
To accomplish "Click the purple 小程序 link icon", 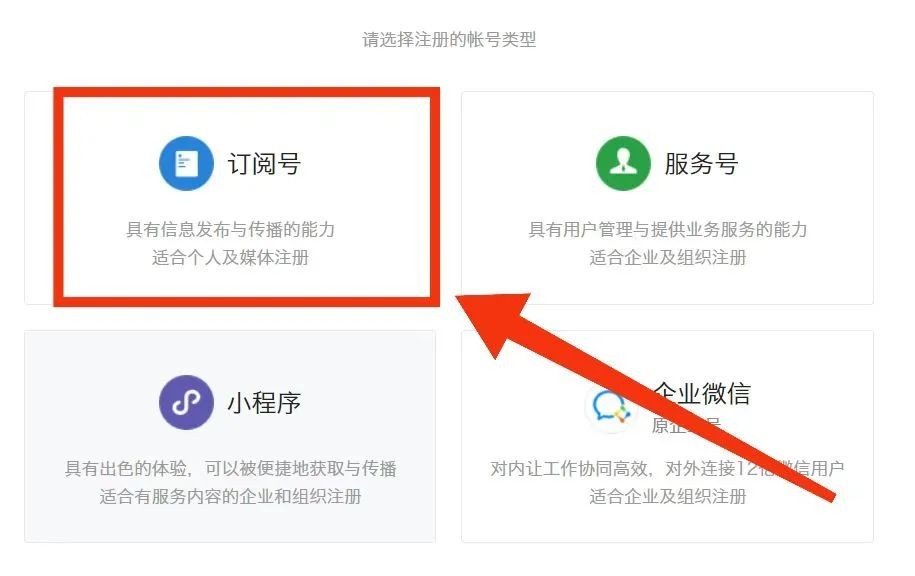I will [x=186, y=403].
